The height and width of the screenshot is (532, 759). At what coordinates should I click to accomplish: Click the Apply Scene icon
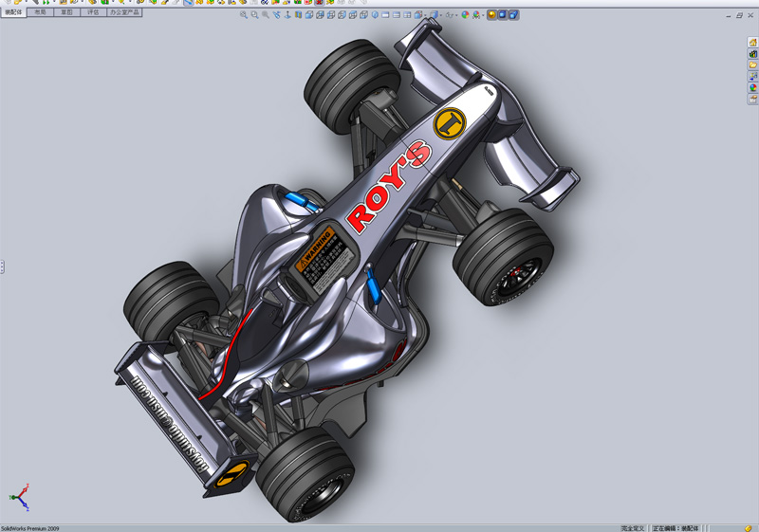[477, 15]
